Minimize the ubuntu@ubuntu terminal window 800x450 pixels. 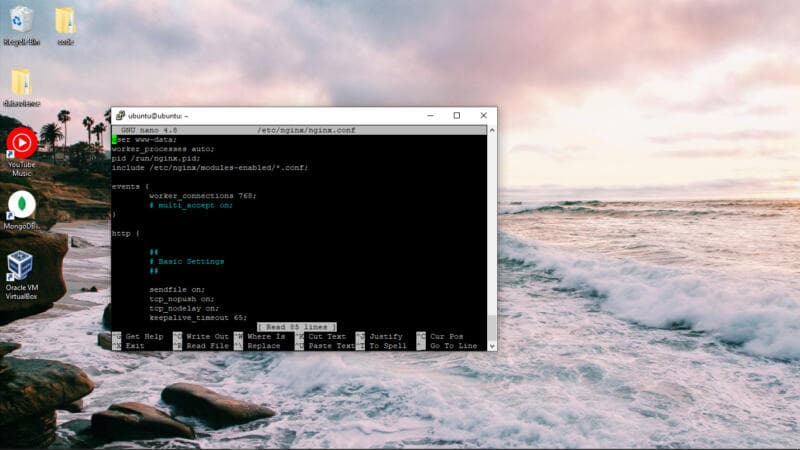click(430, 116)
